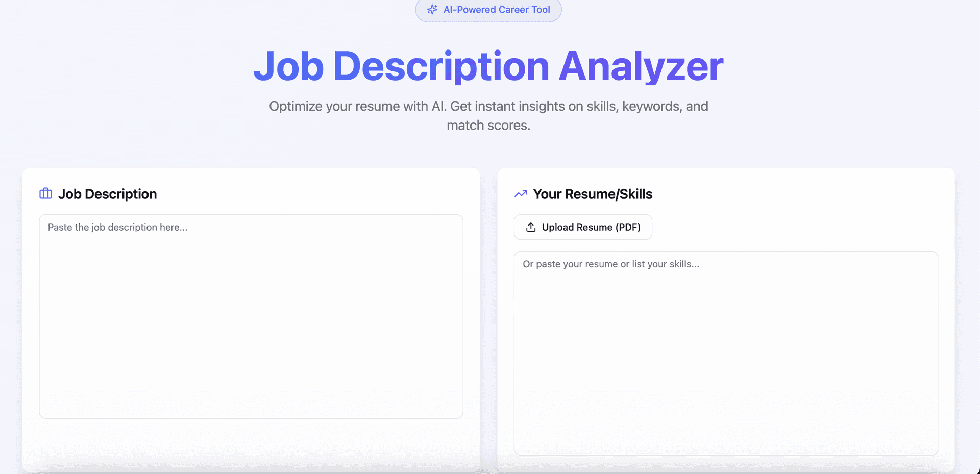Click the job description paste area
Image resolution: width=980 pixels, height=474 pixels.
coord(251,316)
